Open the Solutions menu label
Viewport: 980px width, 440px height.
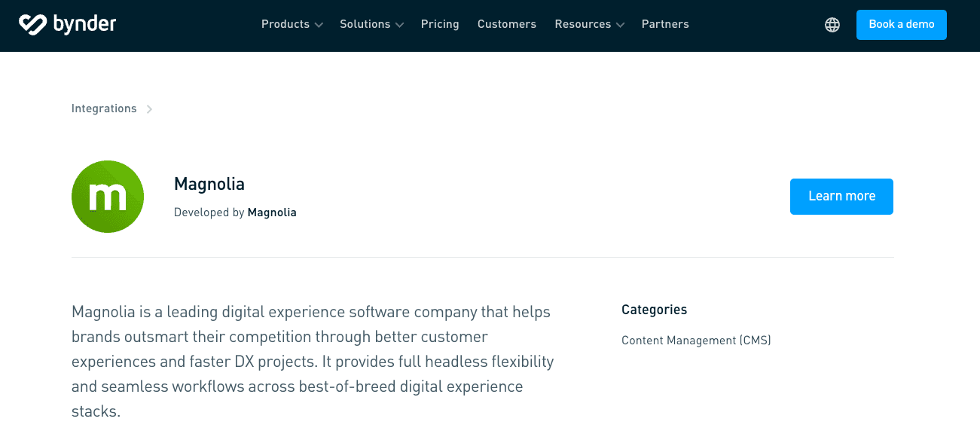pos(365,24)
